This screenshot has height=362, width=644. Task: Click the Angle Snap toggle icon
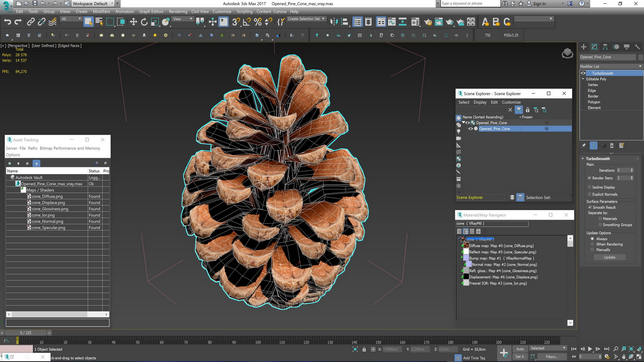pyautogui.click(x=247, y=22)
